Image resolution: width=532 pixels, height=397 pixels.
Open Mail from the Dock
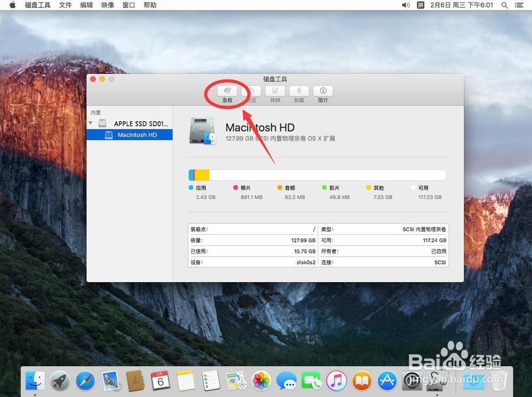point(111,381)
